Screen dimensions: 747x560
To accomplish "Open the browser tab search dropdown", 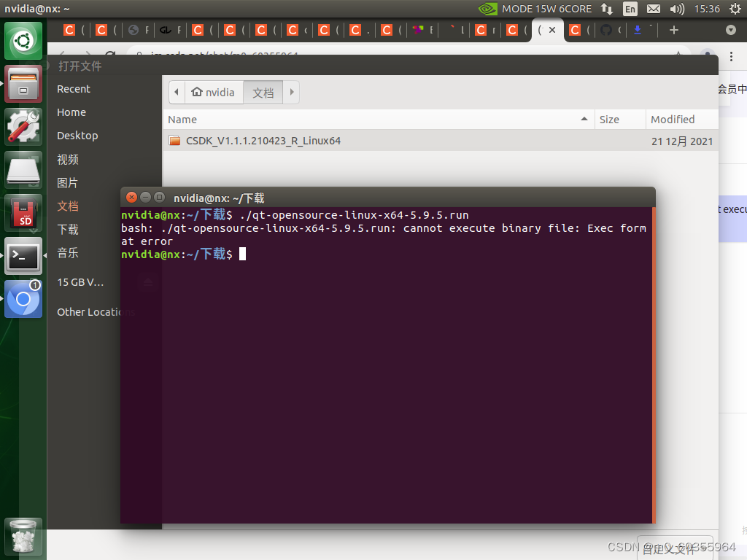I will 731,30.
